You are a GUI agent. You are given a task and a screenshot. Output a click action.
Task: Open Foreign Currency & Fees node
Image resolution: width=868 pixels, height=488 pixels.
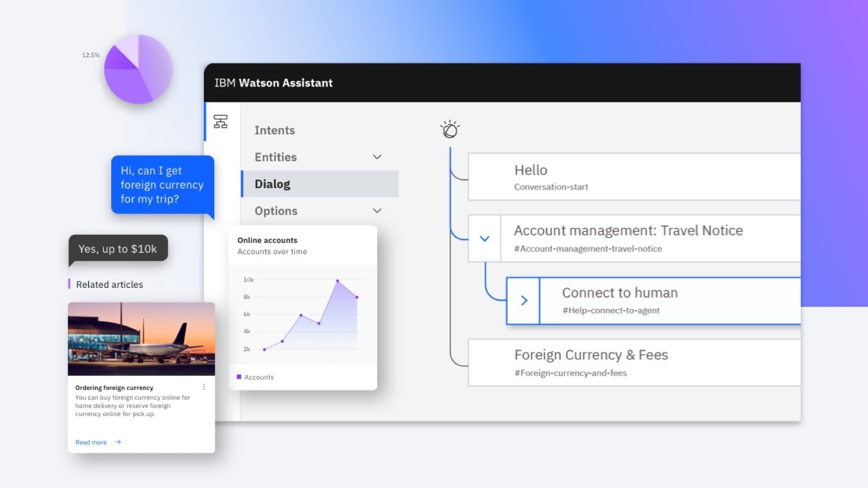634,362
